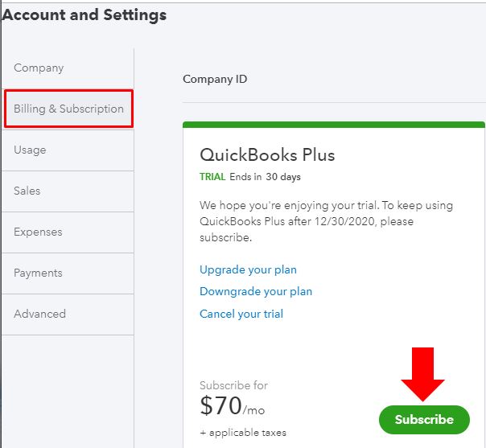
Task: Open the Sales settings tab
Action: 68,191
